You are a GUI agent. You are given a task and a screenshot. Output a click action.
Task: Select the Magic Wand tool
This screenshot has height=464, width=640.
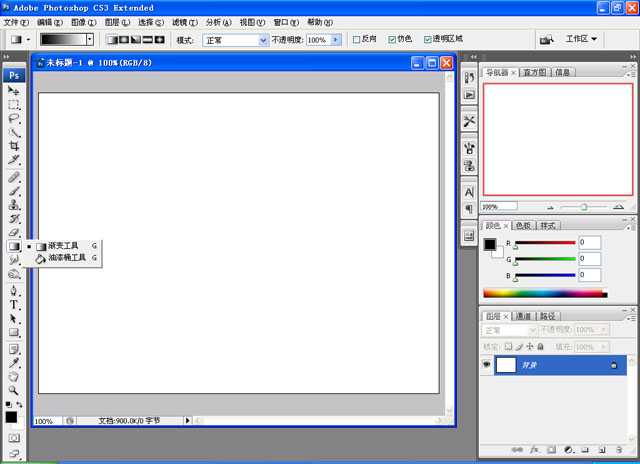pyautogui.click(x=13, y=133)
